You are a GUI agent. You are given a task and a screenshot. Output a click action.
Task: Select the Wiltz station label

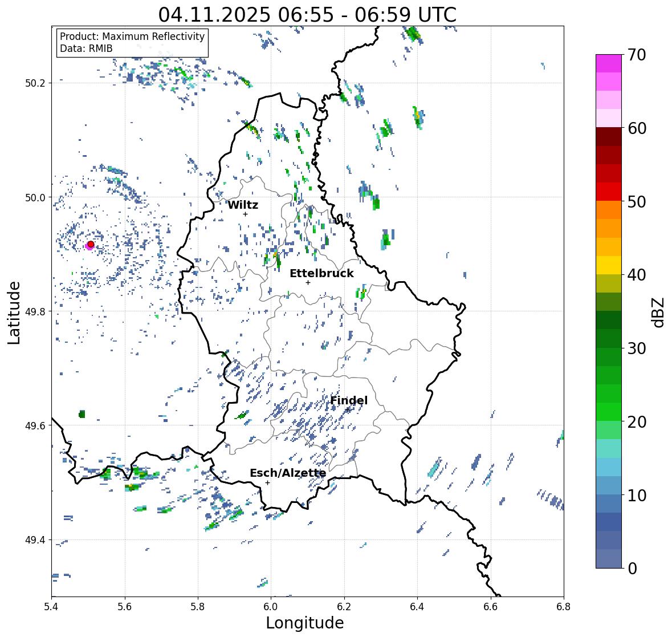pyautogui.click(x=243, y=205)
